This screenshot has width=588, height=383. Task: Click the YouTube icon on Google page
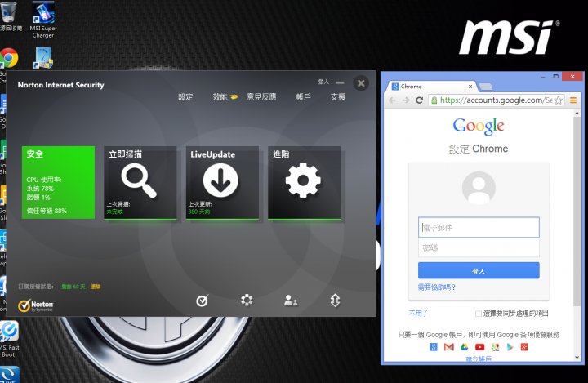tap(479, 347)
